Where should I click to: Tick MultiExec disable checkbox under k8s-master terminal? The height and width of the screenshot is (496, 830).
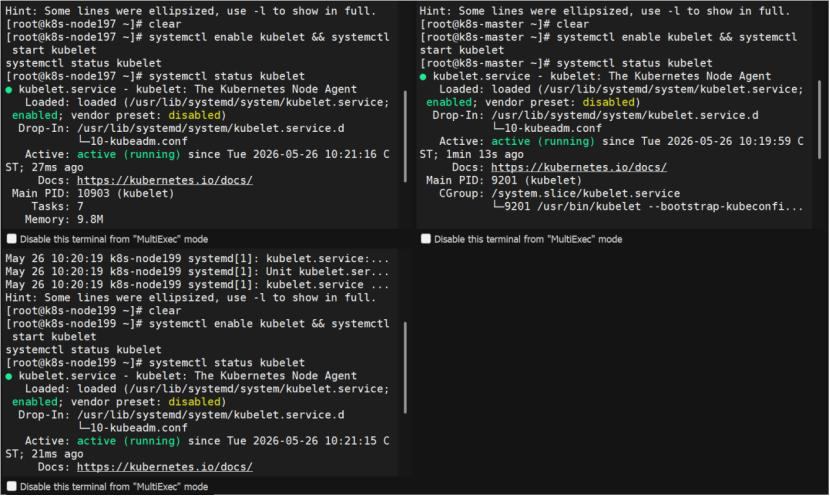tap(426, 239)
